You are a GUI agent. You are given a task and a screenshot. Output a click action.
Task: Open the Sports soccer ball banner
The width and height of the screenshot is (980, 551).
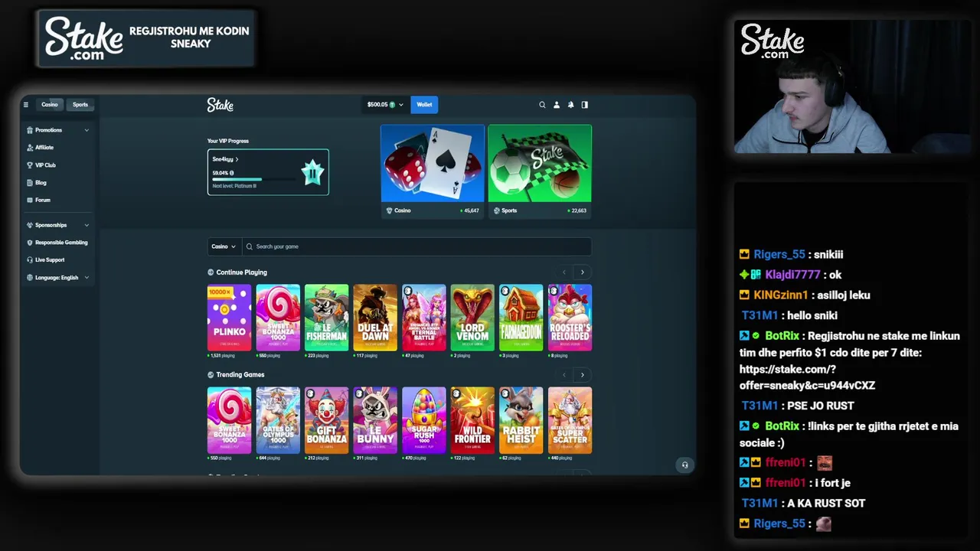[540, 171]
